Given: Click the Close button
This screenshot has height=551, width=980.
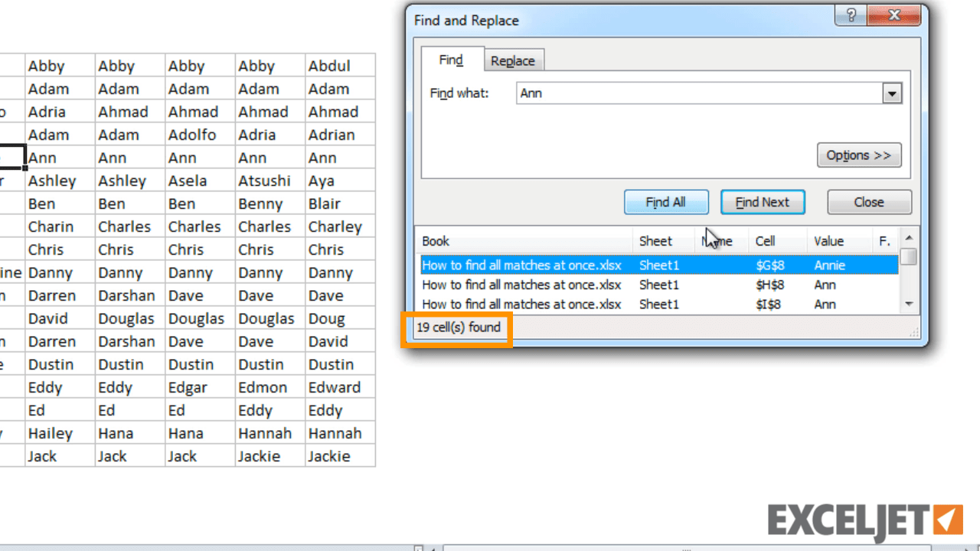Looking at the screenshot, I should pos(869,201).
